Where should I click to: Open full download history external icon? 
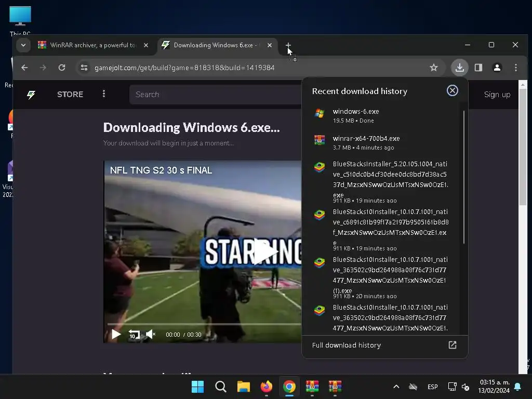pos(453,345)
